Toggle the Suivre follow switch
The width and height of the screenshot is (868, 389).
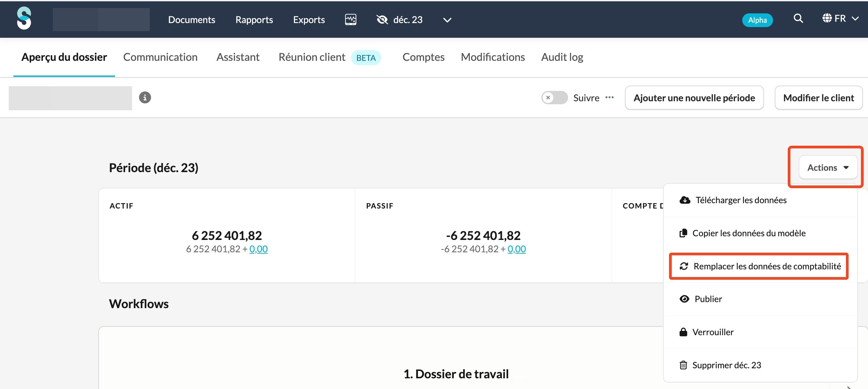[554, 98]
